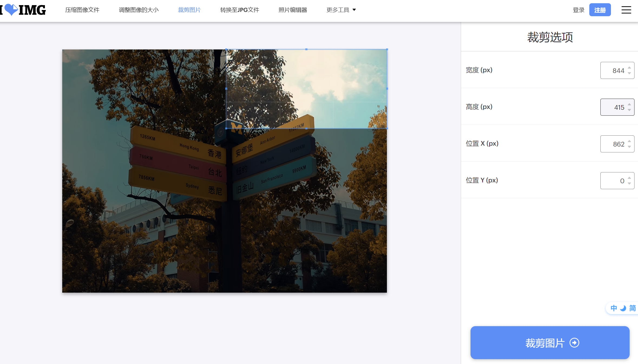Decrease width value with down arrow
This screenshot has width=638, height=364.
click(x=629, y=73)
